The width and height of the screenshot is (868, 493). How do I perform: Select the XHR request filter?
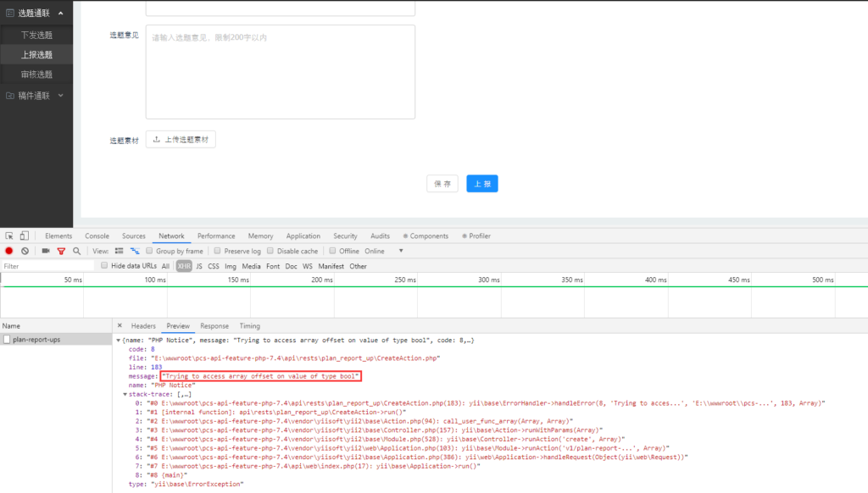pyautogui.click(x=183, y=265)
